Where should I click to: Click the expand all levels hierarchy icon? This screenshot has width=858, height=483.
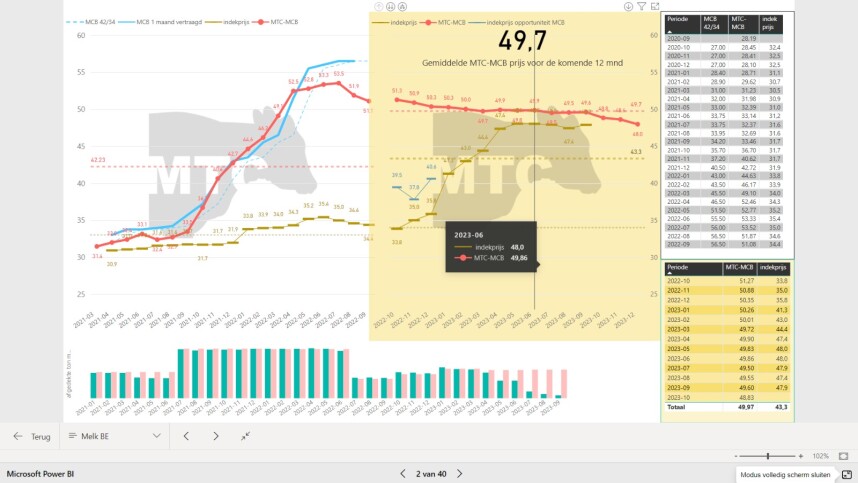[x=402, y=7]
